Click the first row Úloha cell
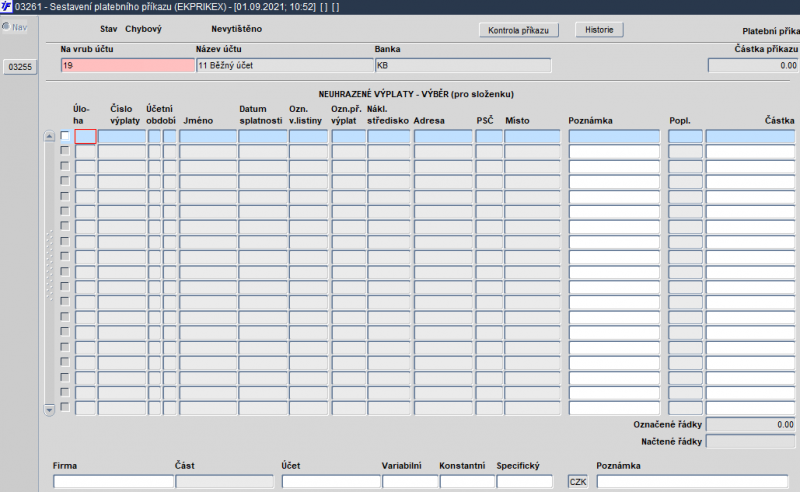This screenshot has width=800, height=492. tap(85, 136)
